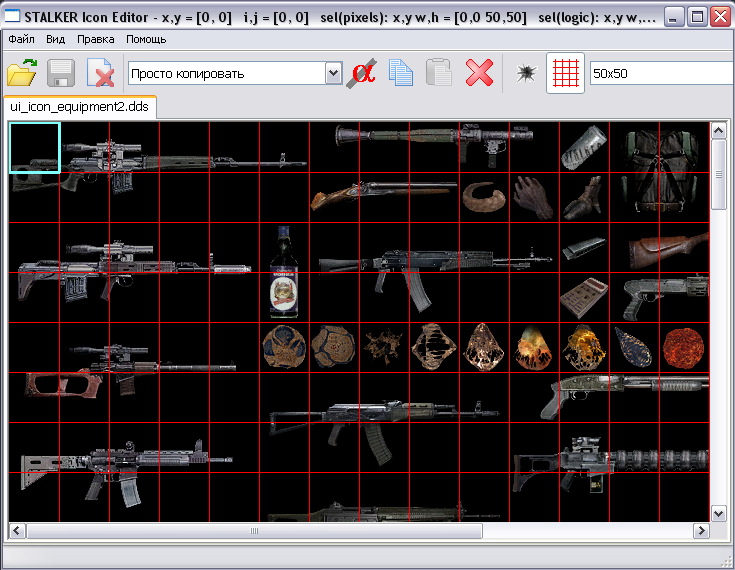Click the large red X delete icon
This screenshot has height=570, width=735.
[480, 73]
